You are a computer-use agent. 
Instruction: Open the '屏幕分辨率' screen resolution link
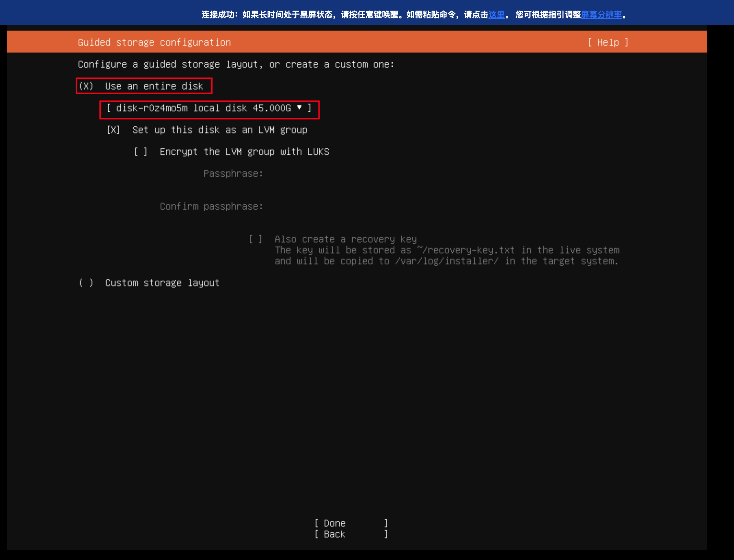[x=601, y=15]
